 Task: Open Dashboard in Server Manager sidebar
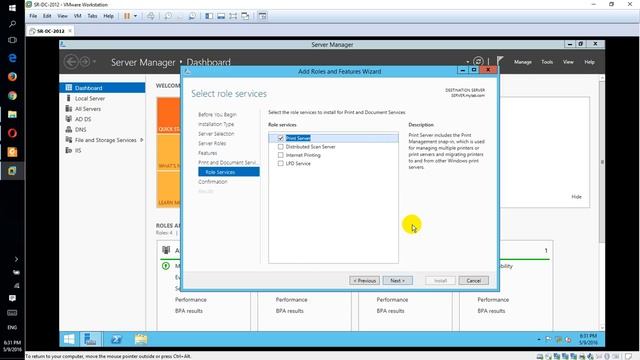tap(102, 88)
